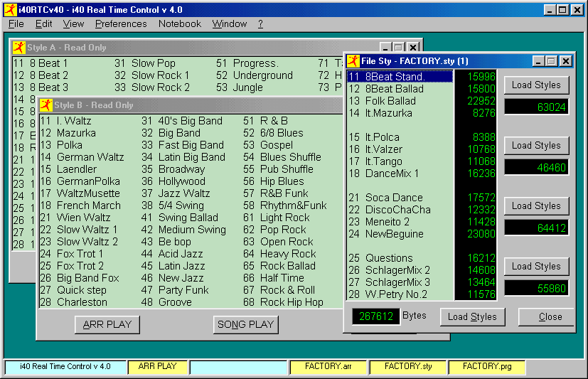The height and width of the screenshot is (379, 588).
Task: Click the FACTORY.arr status bar panel
Action: pos(328,367)
